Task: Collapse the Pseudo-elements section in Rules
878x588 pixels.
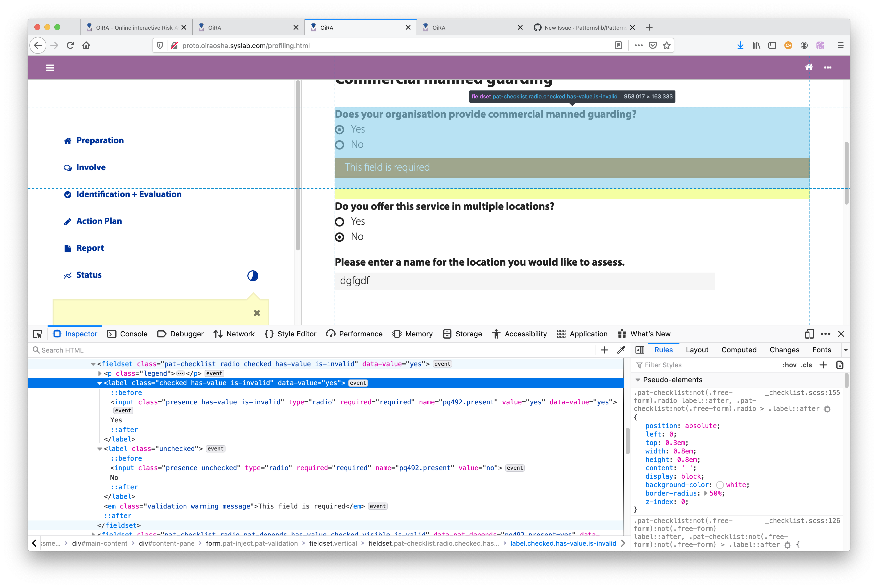Action: tap(638, 379)
